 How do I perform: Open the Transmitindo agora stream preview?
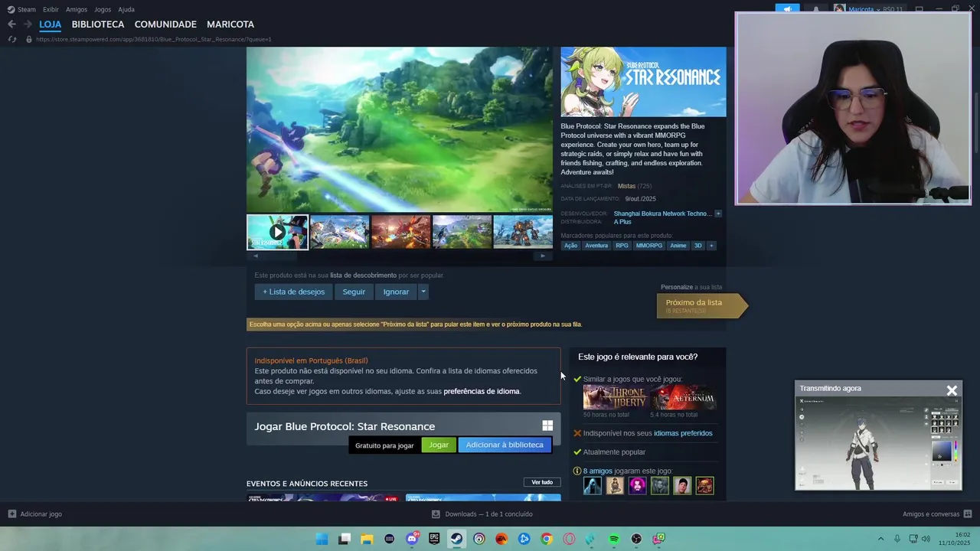(878, 443)
